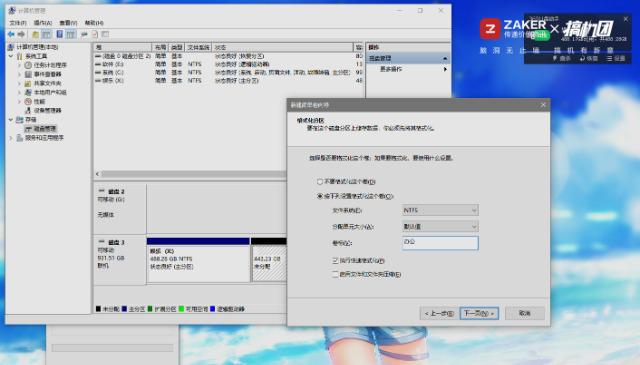Click the yellow folder Up toolbar icon
The width and height of the screenshot is (640, 365).
click(x=36, y=35)
